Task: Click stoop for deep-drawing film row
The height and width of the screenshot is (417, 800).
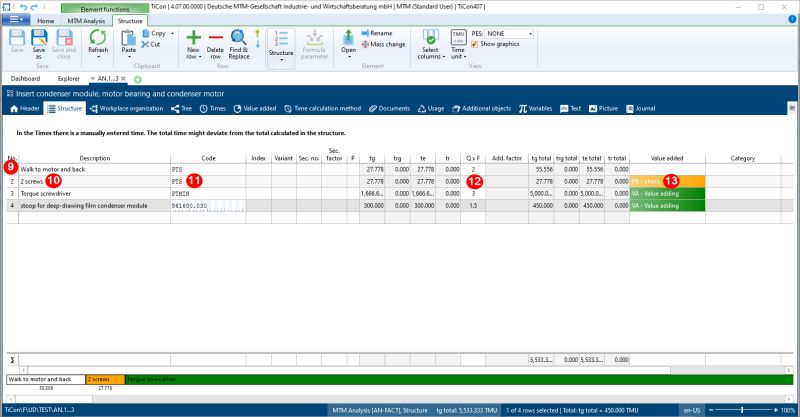Action: (399, 206)
